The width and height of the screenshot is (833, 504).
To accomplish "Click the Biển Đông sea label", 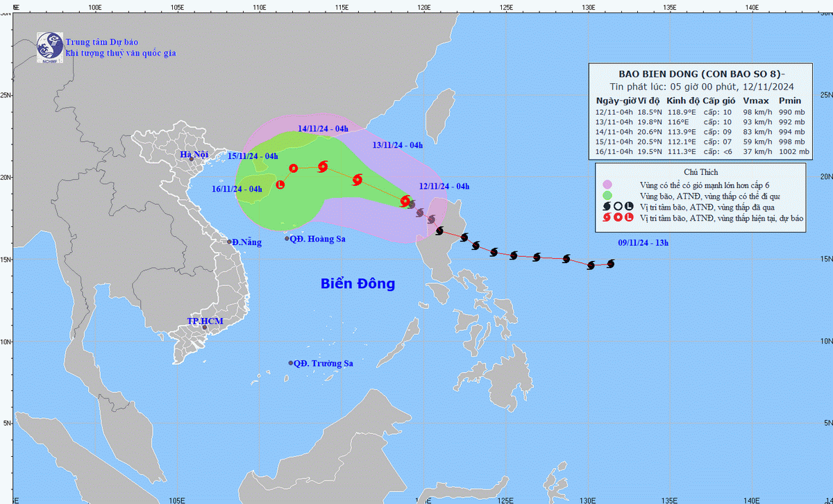I will (x=357, y=283).
